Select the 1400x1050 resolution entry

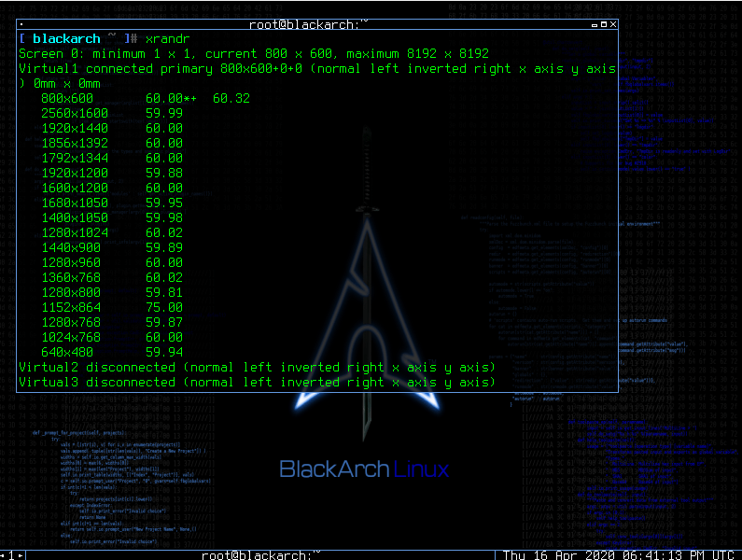(x=75, y=217)
